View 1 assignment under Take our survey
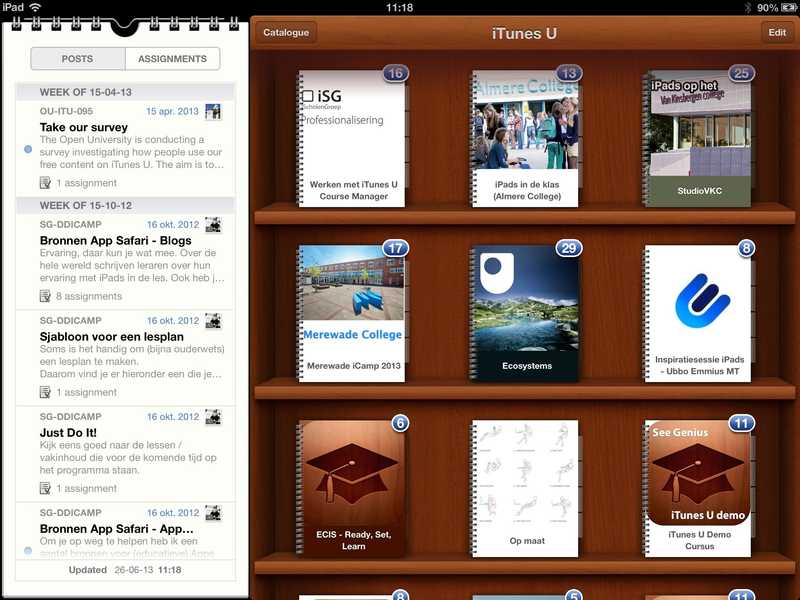 86,183
